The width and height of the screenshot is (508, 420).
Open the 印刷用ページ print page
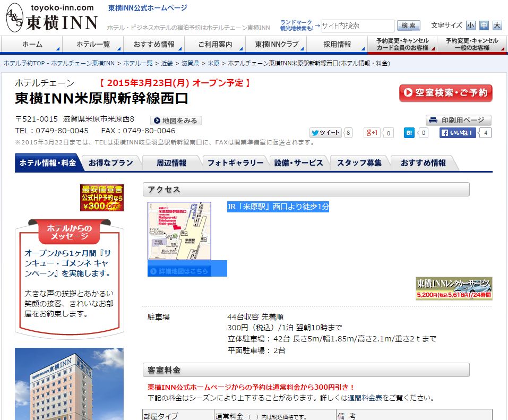pyautogui.click(x=459, y=120)
